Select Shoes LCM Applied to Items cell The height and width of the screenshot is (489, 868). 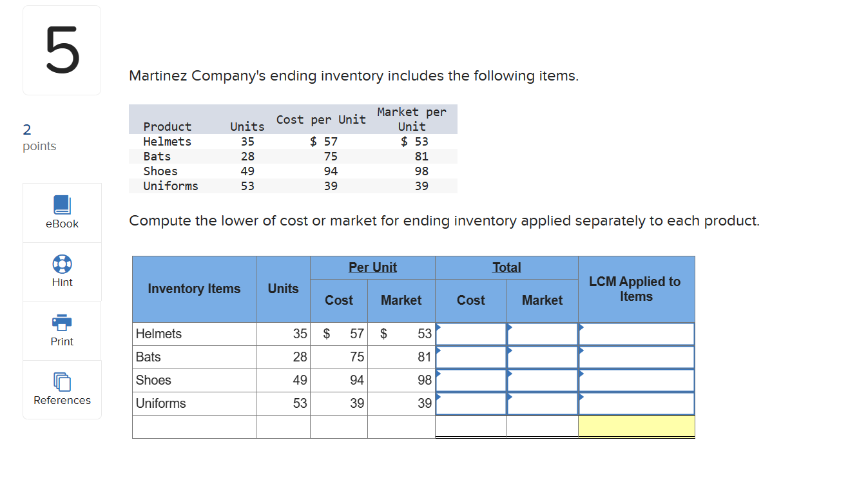pyautogui.click(x=637, y=380)
